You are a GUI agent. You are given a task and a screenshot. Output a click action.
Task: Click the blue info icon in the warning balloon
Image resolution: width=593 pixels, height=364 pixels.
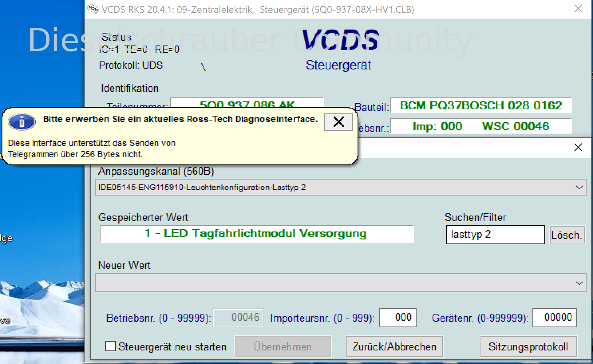point(22,122)
